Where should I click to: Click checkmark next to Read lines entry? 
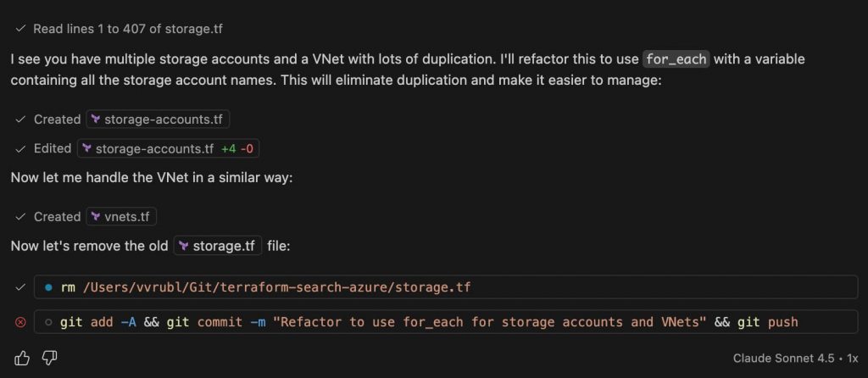coord(21,28)
